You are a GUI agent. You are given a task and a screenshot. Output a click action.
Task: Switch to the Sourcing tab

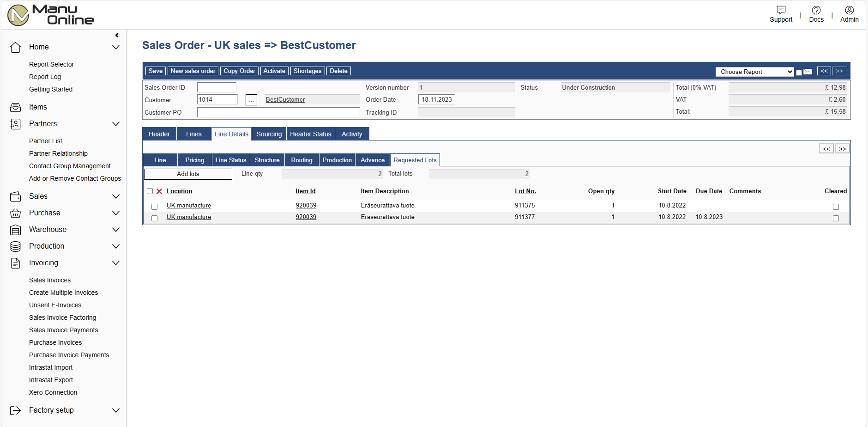[x=269, y=134]
